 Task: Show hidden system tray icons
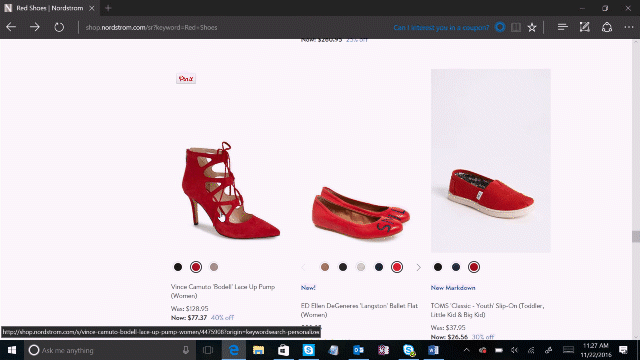tap(467, 350)
